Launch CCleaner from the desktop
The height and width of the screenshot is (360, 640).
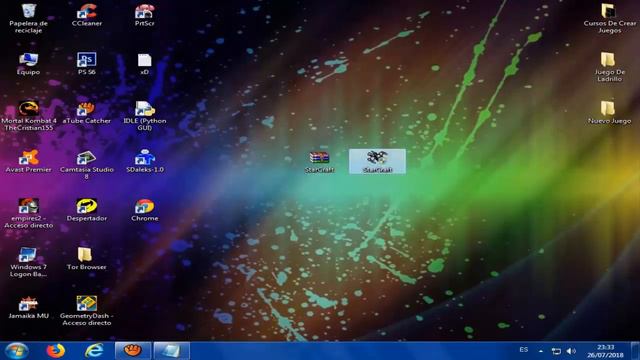(87, 15)
